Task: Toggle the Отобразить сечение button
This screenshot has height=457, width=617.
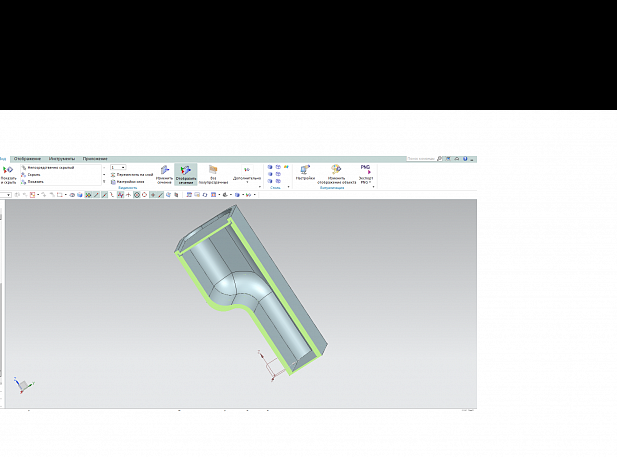Action: pos(186,174)
